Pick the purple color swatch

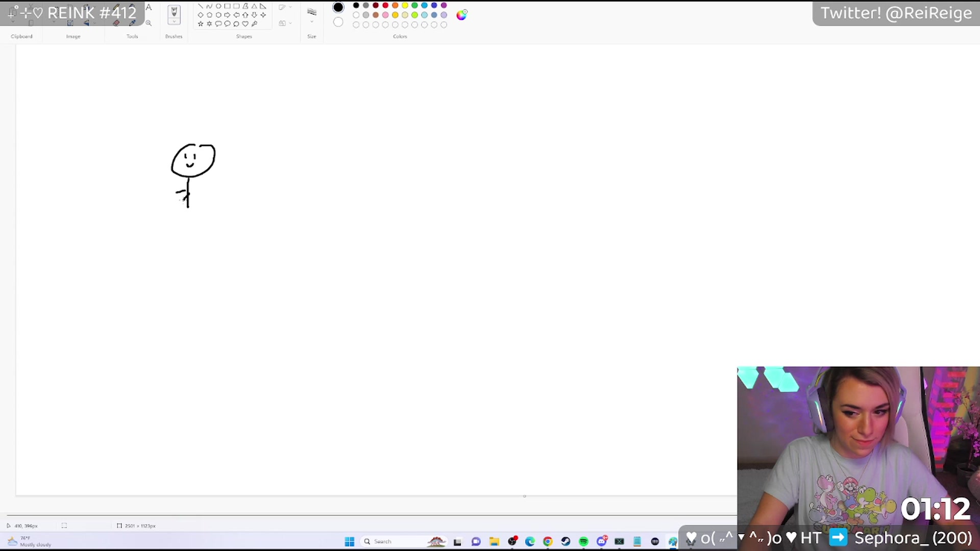point(444,5)
